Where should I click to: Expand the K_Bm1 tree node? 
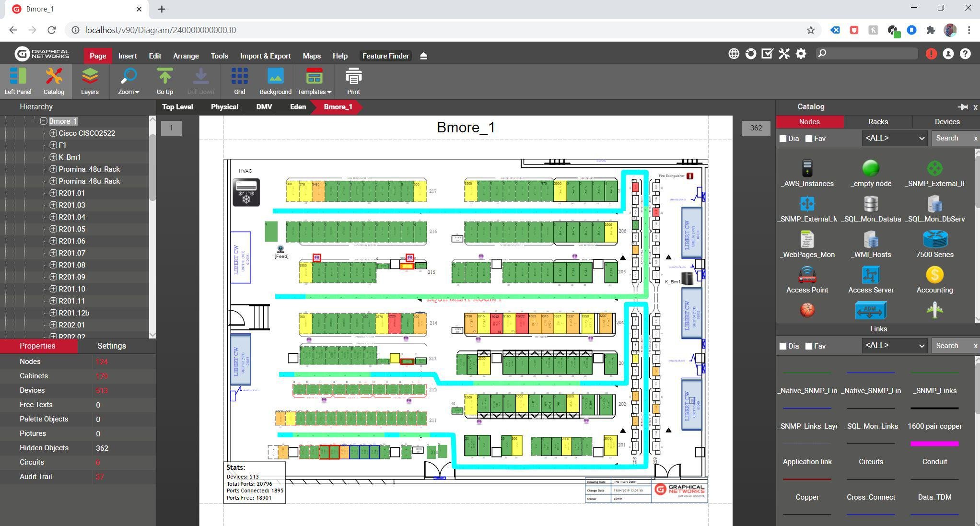53,157
